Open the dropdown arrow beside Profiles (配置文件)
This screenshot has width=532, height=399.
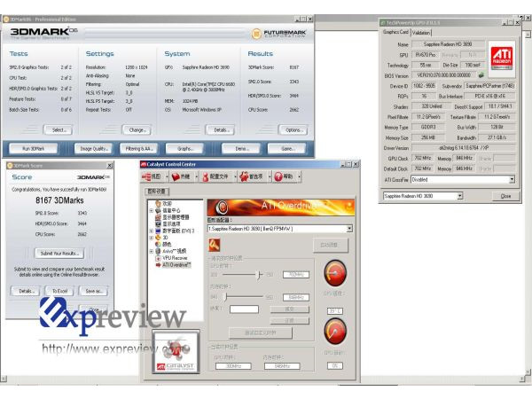(235, 176)
